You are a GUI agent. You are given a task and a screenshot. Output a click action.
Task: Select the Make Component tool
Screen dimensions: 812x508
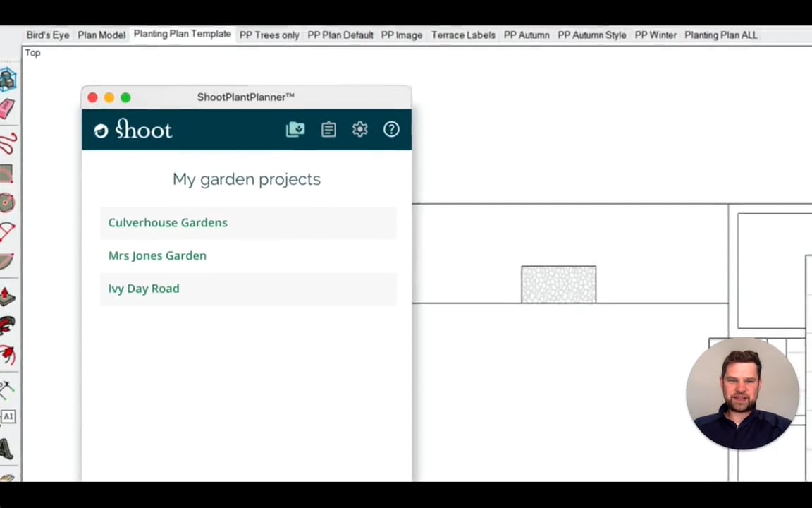tap(8, 79)
